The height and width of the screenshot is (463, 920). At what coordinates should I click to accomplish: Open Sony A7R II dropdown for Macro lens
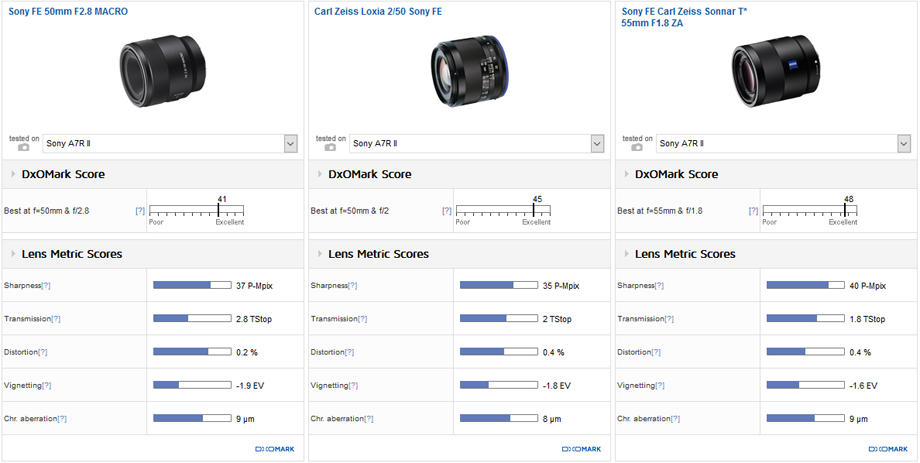click(290, 144)
